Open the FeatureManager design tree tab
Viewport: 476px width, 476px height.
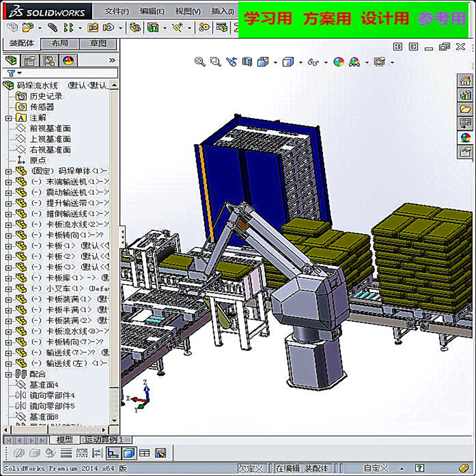coord(11,60)
